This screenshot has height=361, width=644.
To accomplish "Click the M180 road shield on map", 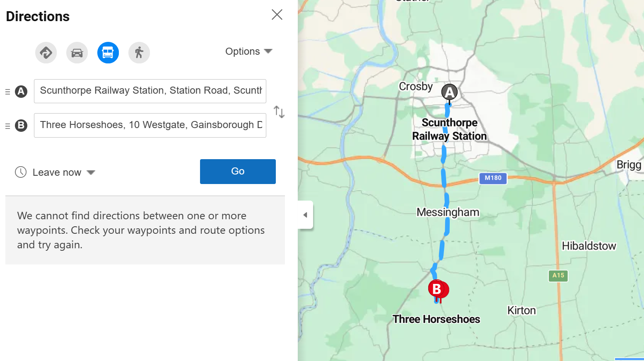I will (493, 178).
